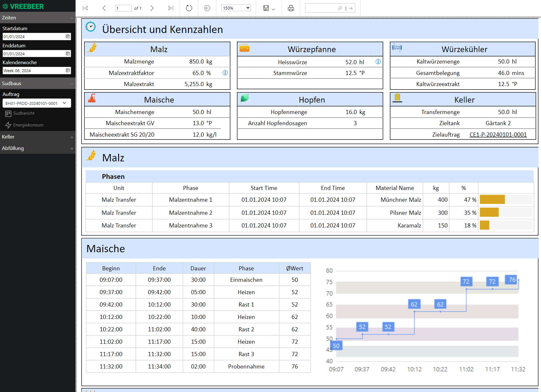Print the report

point(291,8)
